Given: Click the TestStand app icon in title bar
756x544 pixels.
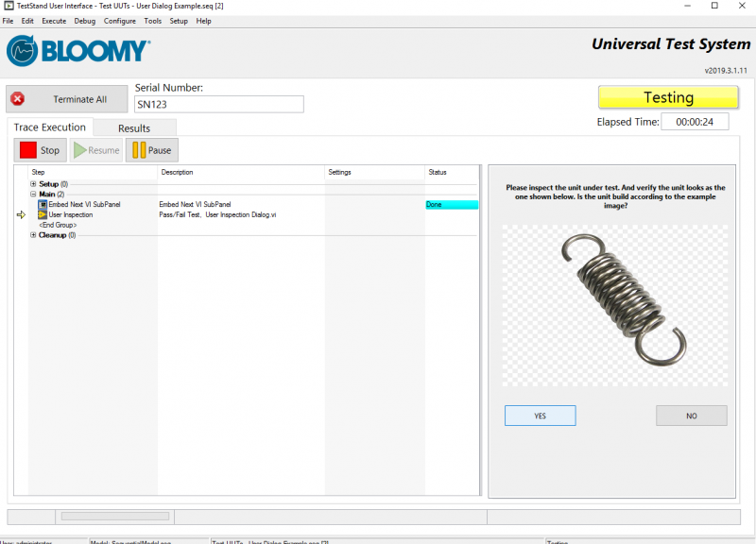Looking at the screenshot, I should coord(9,6).
